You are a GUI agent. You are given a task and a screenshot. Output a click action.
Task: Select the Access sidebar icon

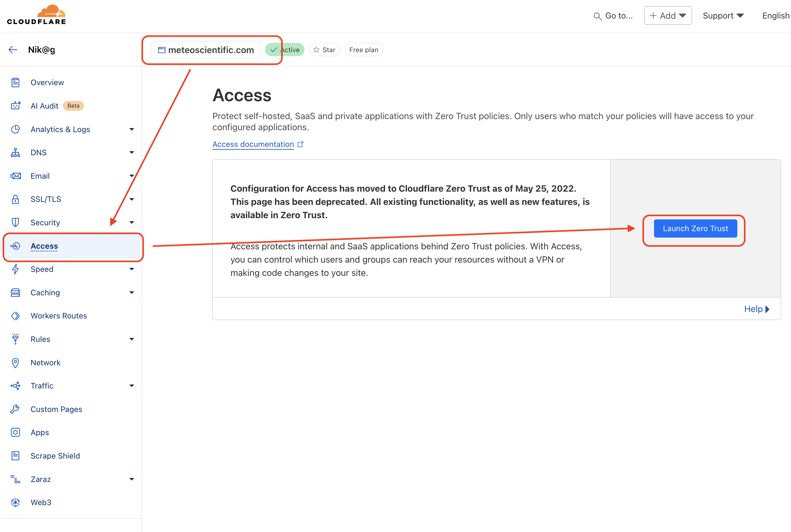(x=15, y=246)
